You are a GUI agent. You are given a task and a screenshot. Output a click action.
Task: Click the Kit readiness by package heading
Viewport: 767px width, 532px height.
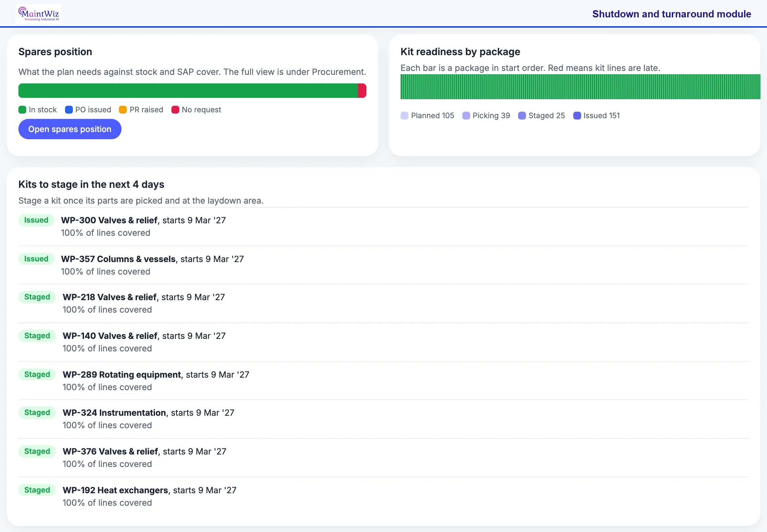[460, 52]
